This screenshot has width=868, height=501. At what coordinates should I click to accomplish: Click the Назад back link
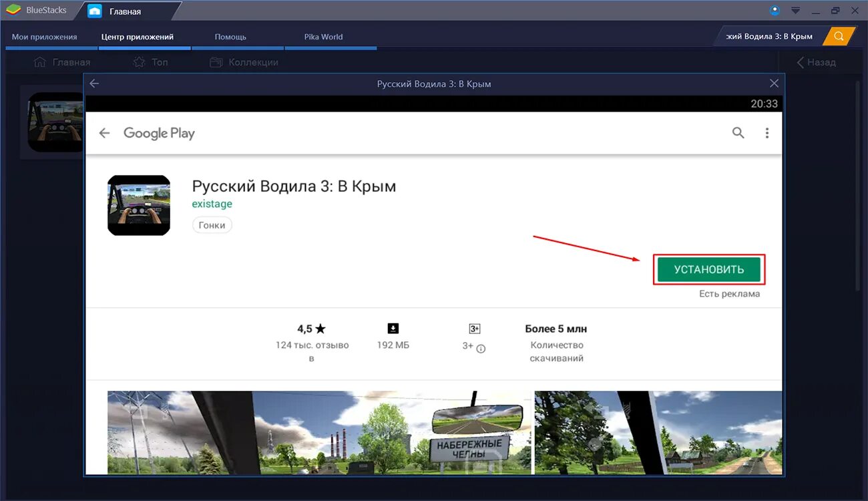tap(816, 62)
